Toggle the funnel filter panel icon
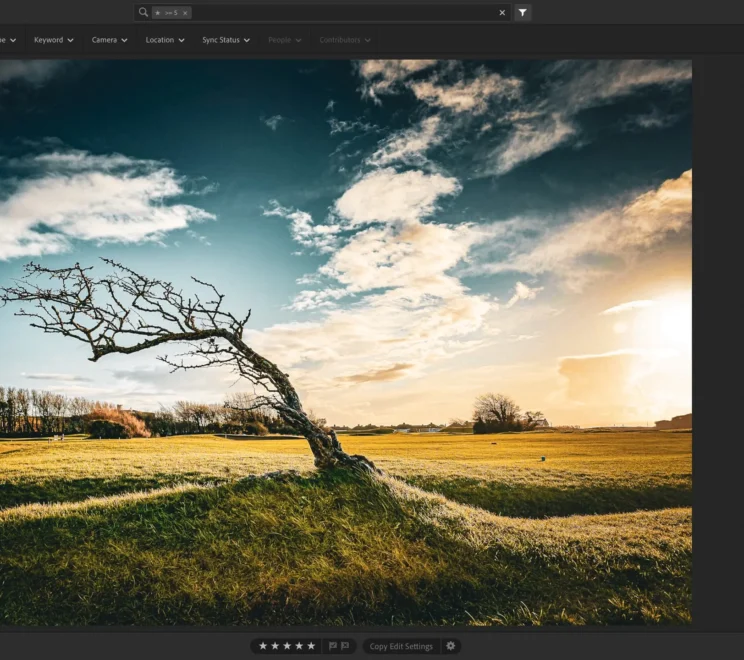The image size is (744, 660). (522, 13)
